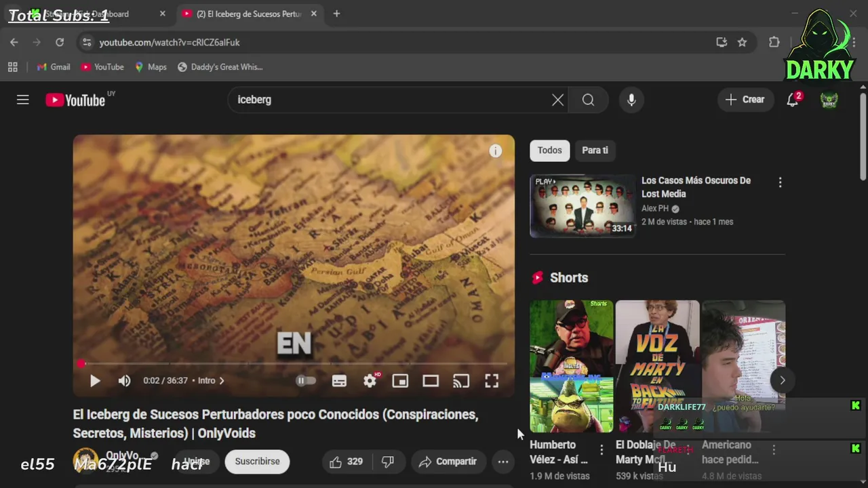Show video info card icon
Screen dimensions: 868x488
(496, 151)
